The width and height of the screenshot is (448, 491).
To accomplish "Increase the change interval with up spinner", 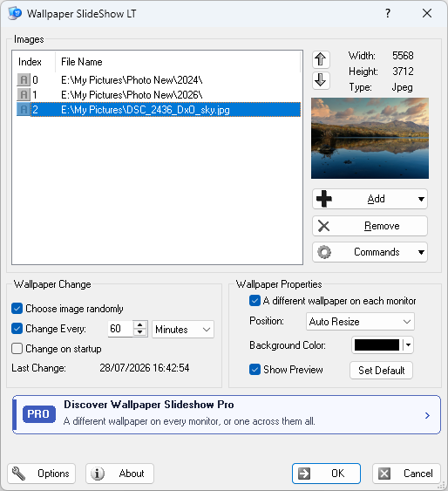I will point(139,325).
